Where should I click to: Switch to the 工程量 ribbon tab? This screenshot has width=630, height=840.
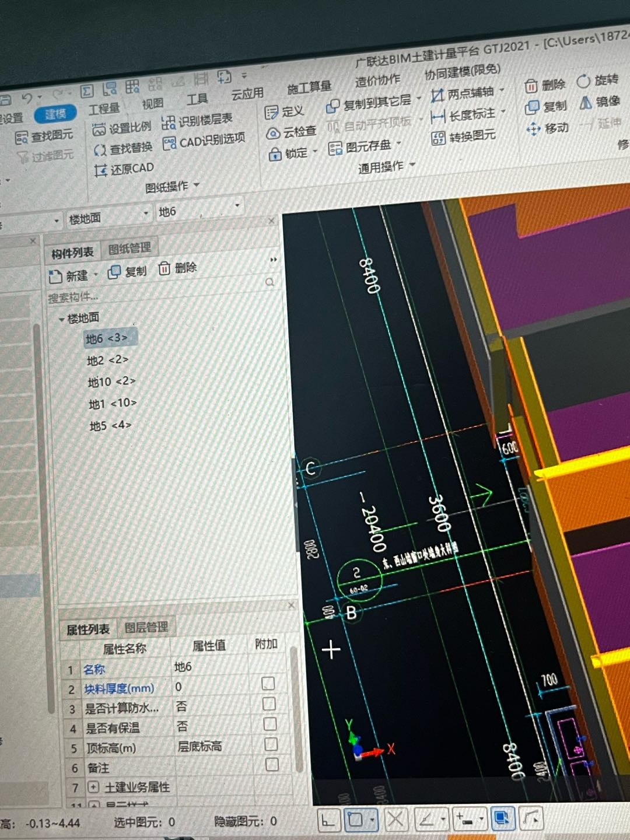104,109
